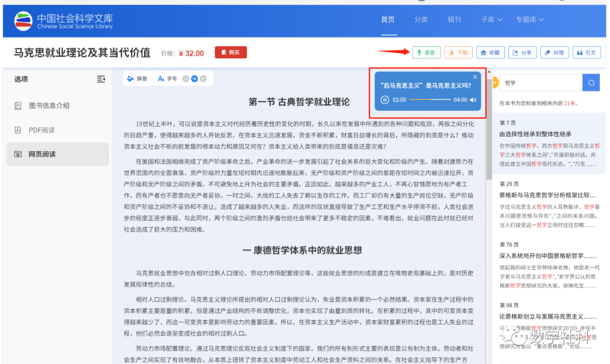Click the 语音 voice reading button

tap(426, 52)
